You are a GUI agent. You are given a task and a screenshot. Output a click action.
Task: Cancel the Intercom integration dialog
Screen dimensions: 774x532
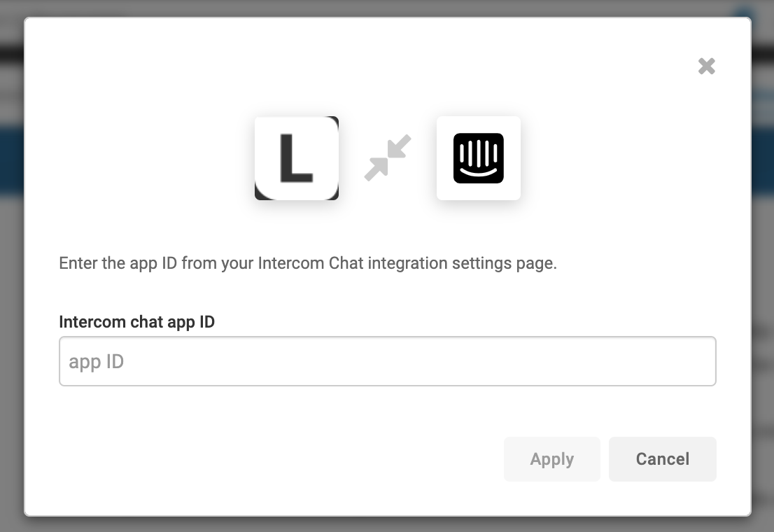(663, 459)
